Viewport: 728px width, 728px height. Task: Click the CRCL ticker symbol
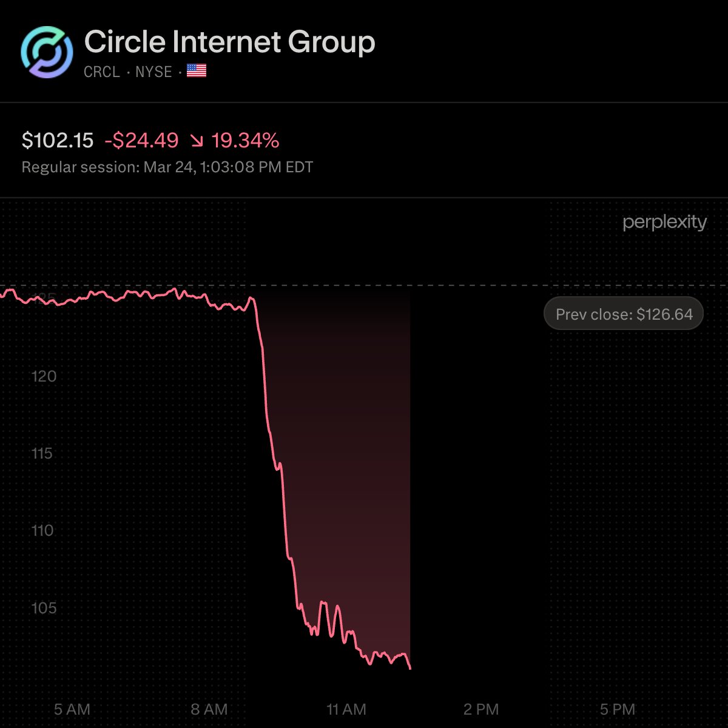(x=102, y=72)
